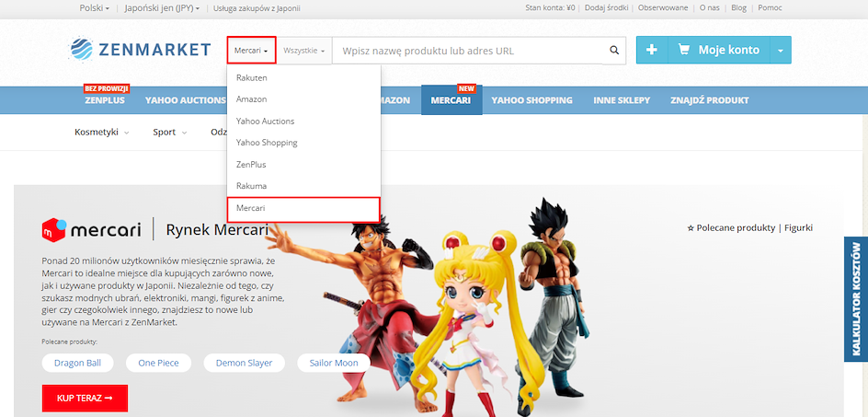The height and width of the screenshot is (417, 868).
Task: Open the Mercari marketplace selector dropdown
Action: [x=251, y=51]
